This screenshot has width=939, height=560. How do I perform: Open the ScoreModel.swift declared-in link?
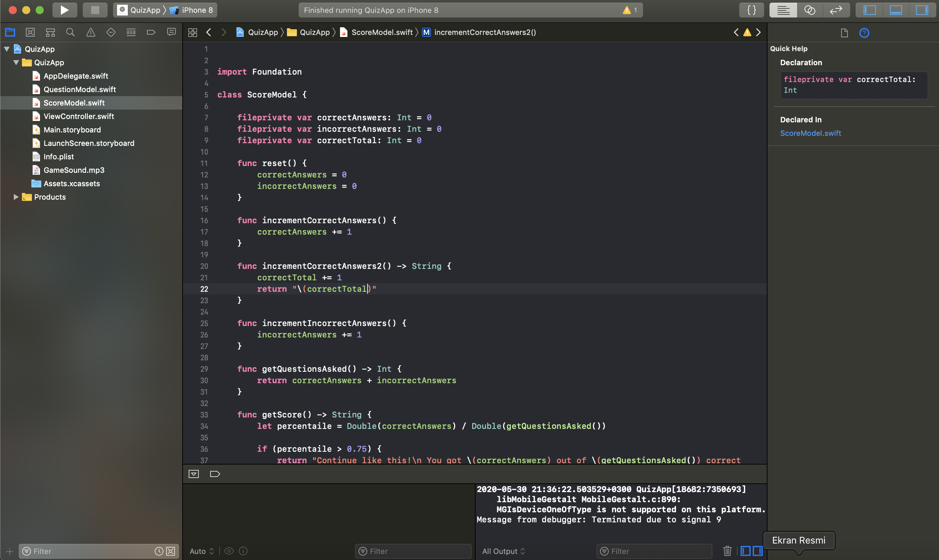810,133
